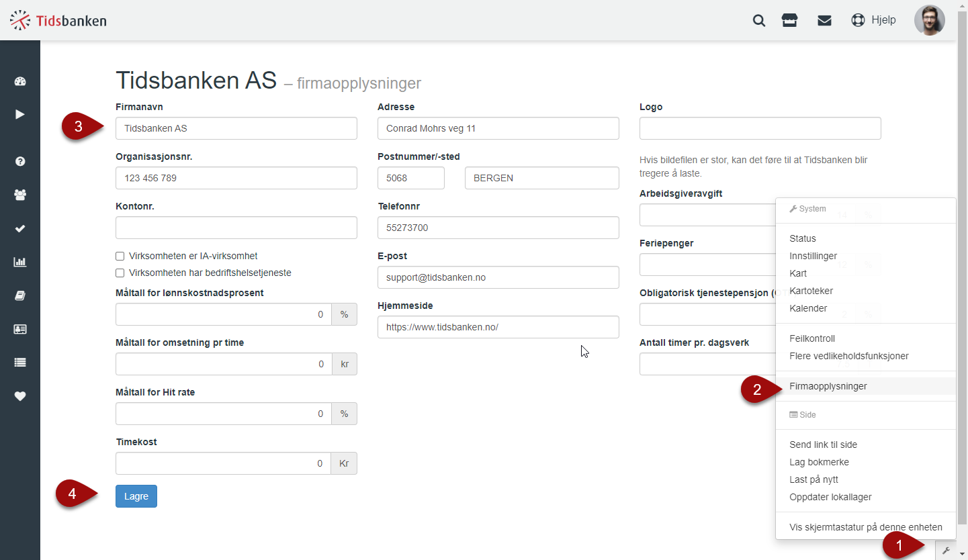Screen dimensions: 968x560
Task: Choose 'Send link til side'
Action: point(865,445)
